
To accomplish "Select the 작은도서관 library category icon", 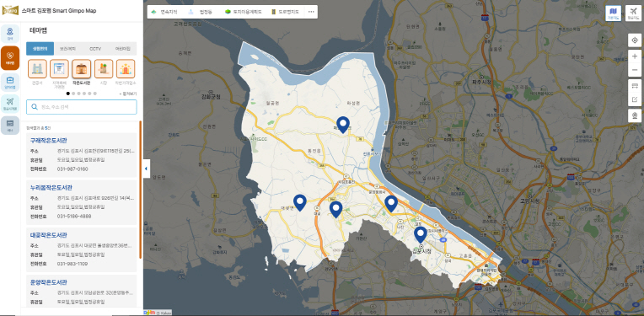I will pos(81,68).
